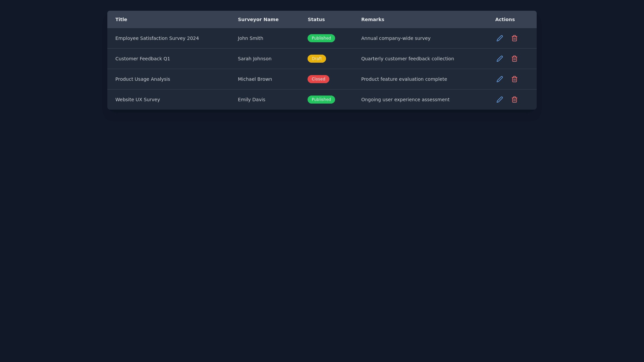Click the red Closed status badge

click(x=318, y=79)
